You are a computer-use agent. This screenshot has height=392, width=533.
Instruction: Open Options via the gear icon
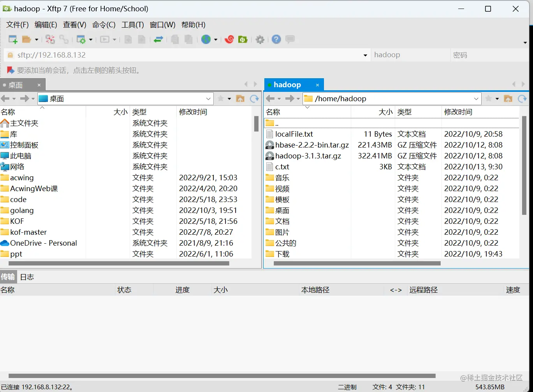[x=260, y=39]
